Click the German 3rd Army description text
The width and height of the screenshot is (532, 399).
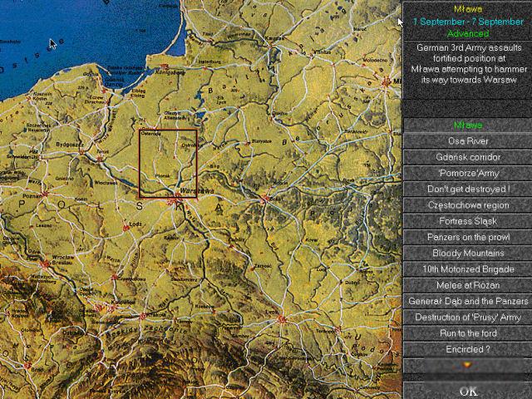pyautogui.click(x=469, y=63)
